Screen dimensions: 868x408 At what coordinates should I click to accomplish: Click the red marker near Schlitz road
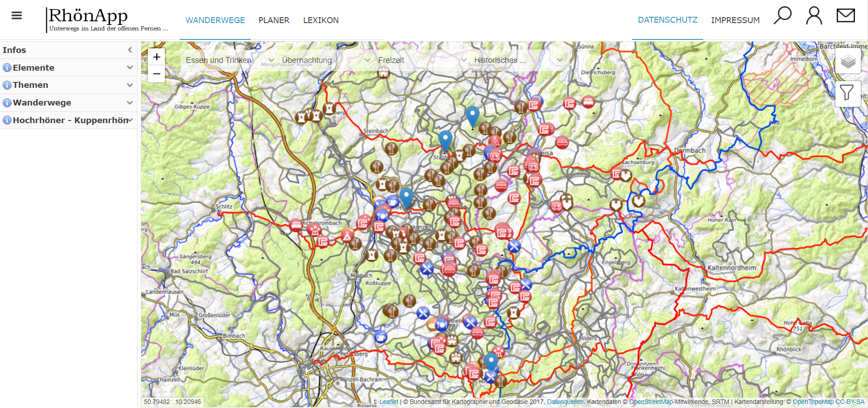pos(296,225)
